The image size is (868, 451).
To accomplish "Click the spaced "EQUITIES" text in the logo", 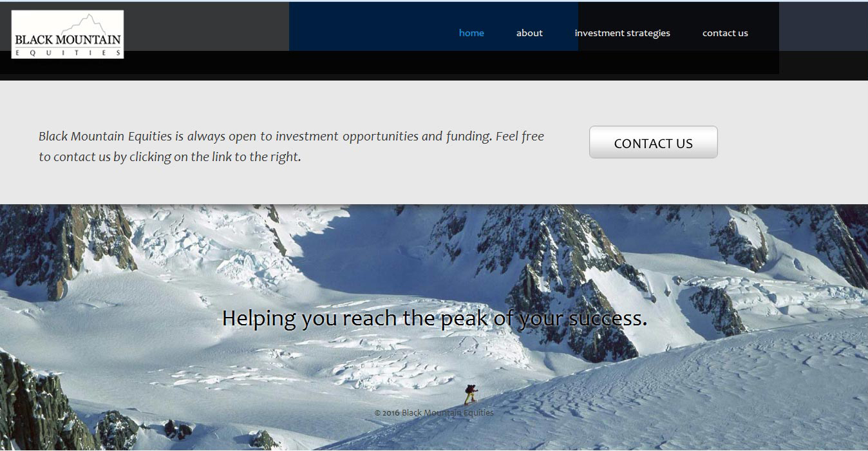I will click(68, 53).
